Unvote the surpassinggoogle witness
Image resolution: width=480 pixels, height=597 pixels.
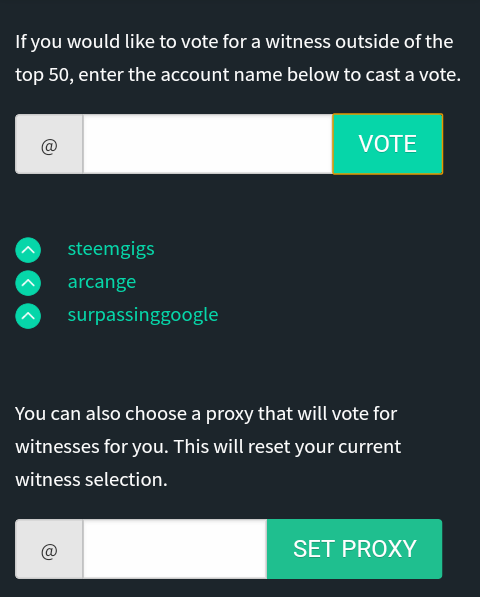pos(28,316)
